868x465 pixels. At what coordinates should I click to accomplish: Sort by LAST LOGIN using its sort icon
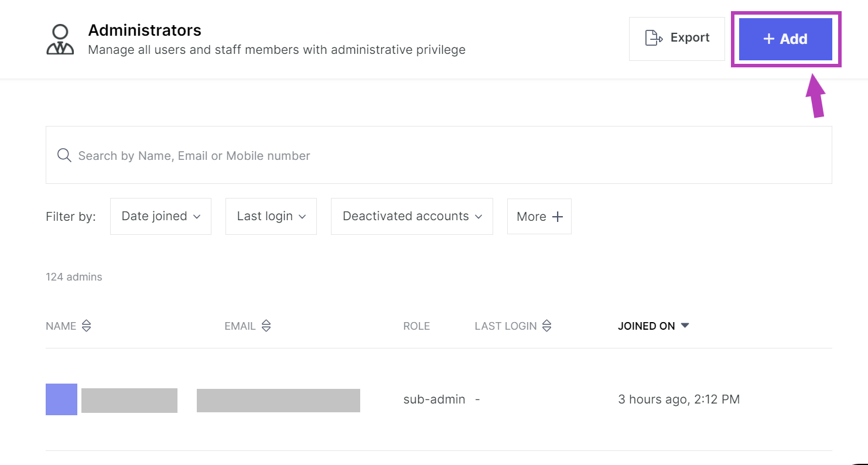pyautogui.click(x=546, y=326)
